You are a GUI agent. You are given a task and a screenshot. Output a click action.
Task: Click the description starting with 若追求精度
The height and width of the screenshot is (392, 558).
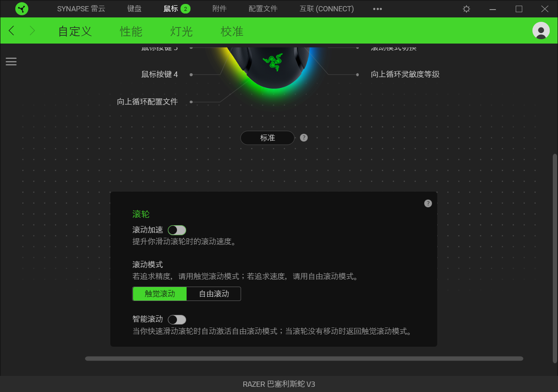point(245,276)
